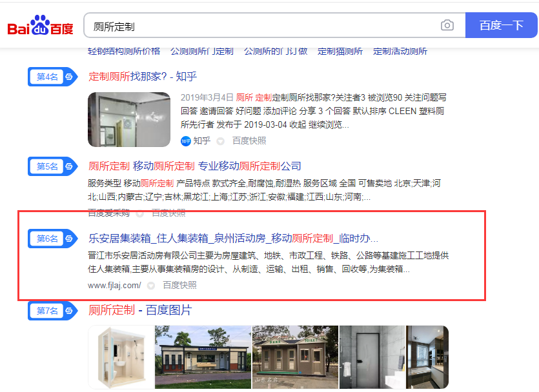Viewport: 539px width, 392px height.
Task: Visit the www.fjlaj.com URL link
Action: point(114,285)
